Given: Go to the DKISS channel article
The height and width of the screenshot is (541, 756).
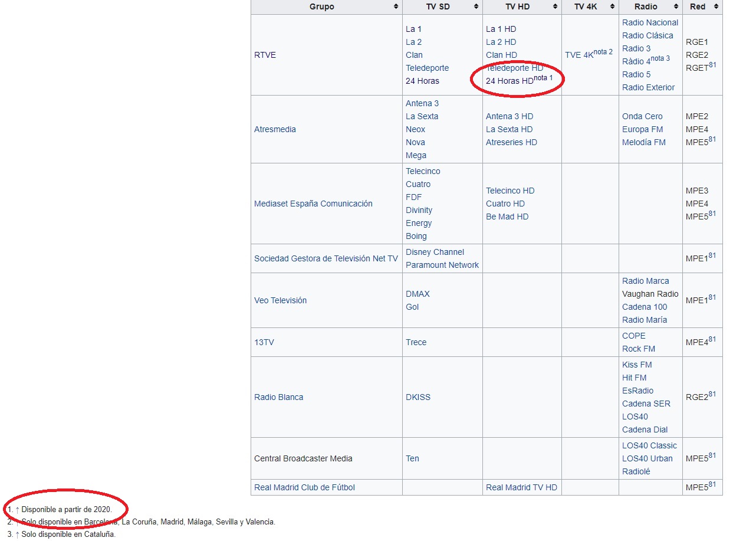Looking at the screenshot, I should (x=418, y=397).
